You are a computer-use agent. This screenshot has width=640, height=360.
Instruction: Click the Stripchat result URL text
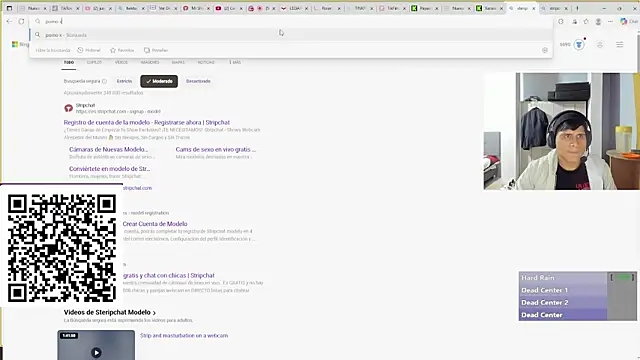coord(118,111)
